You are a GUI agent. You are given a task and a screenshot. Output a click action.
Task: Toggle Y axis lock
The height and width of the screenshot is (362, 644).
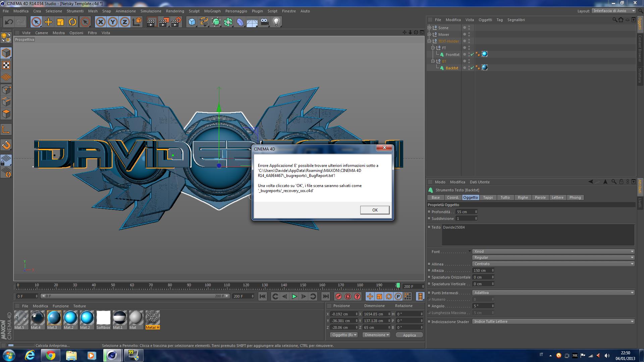113,22
